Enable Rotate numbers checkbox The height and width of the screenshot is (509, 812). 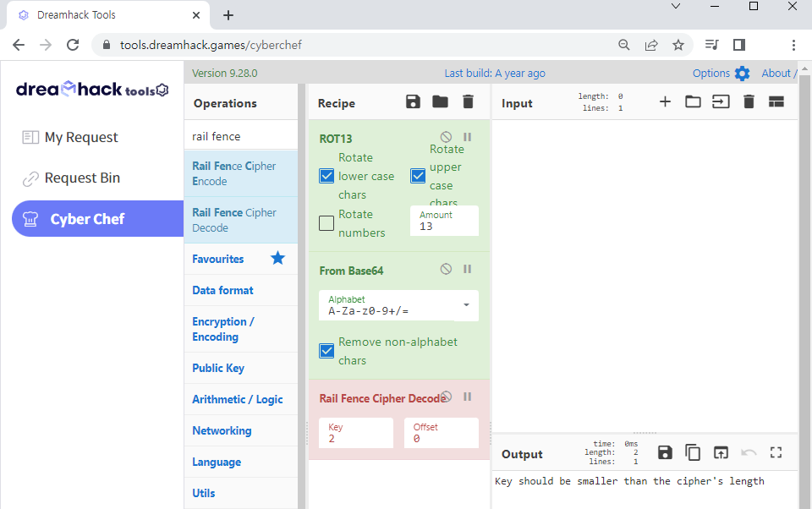point(326,223)
